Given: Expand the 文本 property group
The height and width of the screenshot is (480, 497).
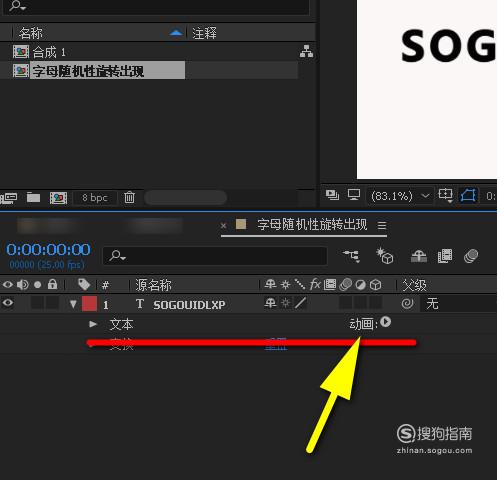Looking at the screenshot, I should [93, 324].
